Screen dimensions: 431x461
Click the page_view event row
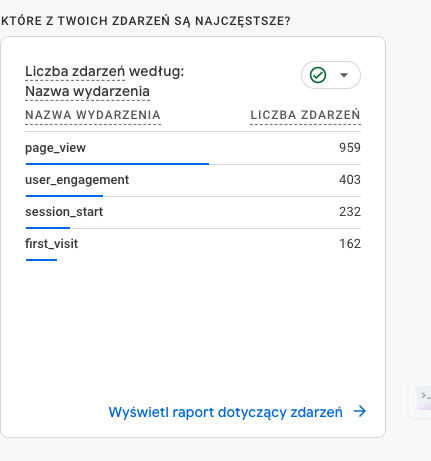(x=193, y=148)
